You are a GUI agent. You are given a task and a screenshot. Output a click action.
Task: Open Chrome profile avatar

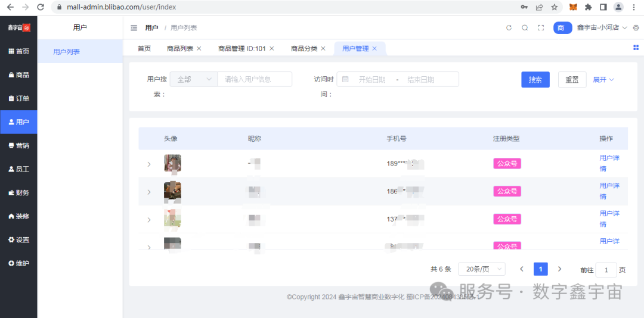tap(618, 7)
